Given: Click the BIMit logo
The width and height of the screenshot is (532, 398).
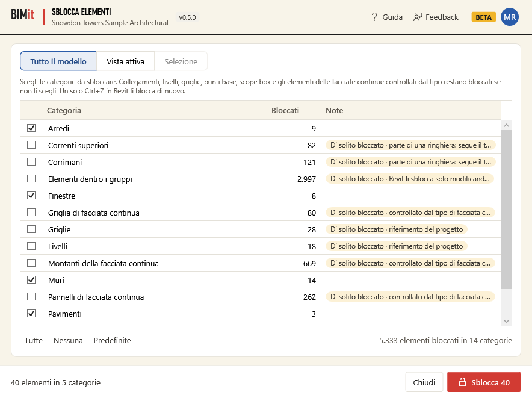Looking at the screenshot, I should [x=23, y=14].
